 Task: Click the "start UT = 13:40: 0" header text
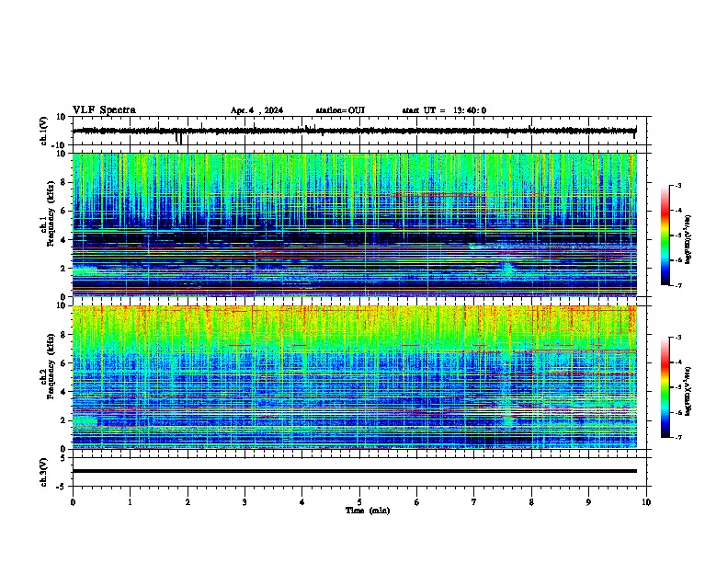pos(444,110)
